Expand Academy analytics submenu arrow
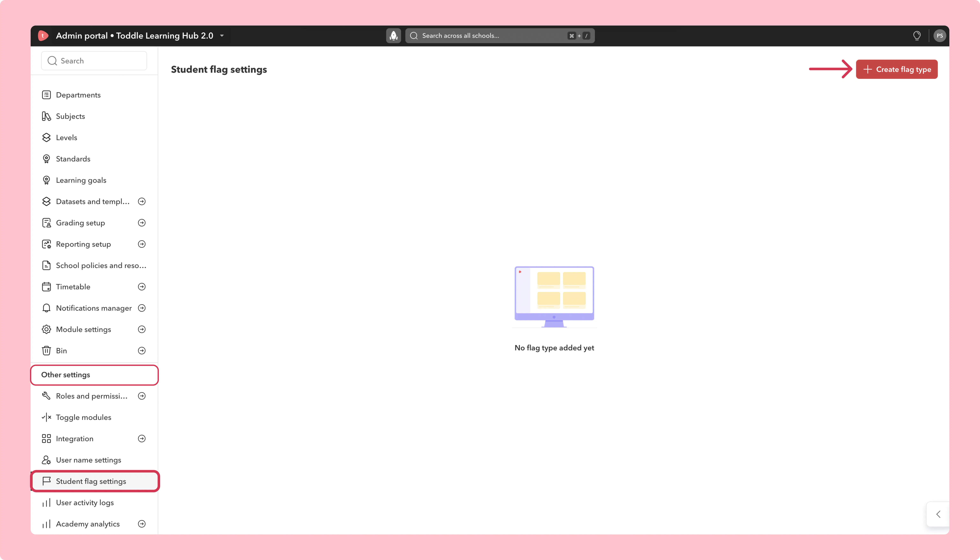This screenshot has width=980, height=560. (x=142, y=524)
